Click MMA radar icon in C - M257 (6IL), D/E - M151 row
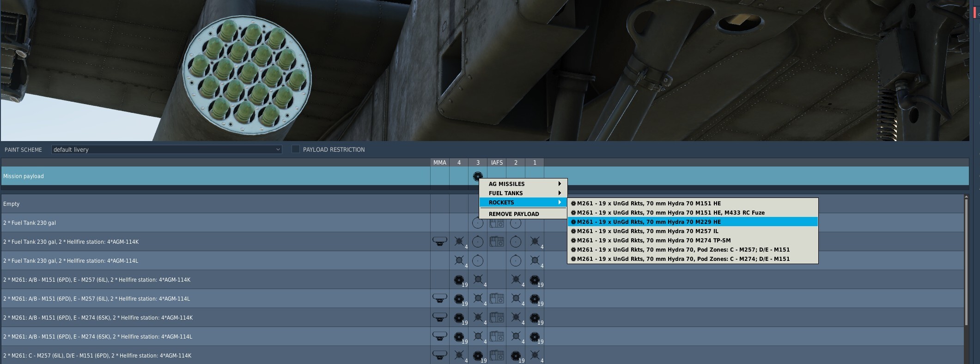This screenshot has width=980, height=364. coord(440,355)
